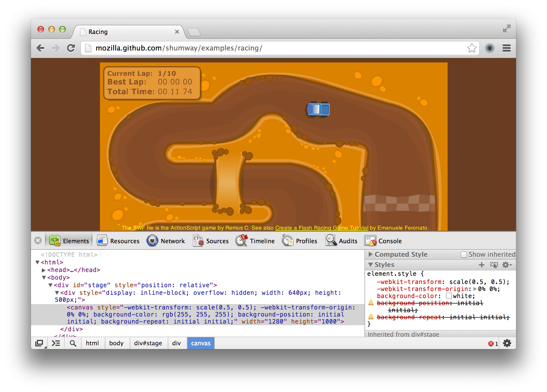Image resolution: width=547 pixels, height=392 pixels.
Task: Add new style rule with plus icon
Action: pos(481,265)
